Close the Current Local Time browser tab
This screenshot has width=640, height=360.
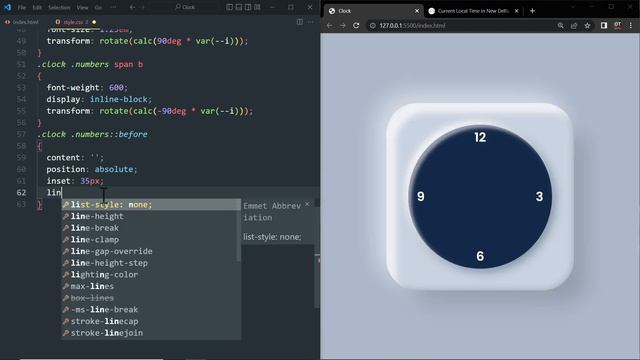(x=517, y=11)
